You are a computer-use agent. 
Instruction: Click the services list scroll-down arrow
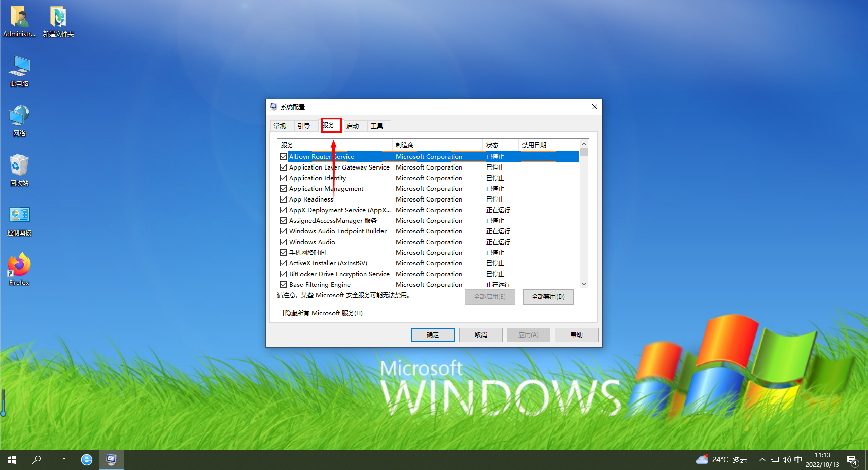tap(584, 284)
